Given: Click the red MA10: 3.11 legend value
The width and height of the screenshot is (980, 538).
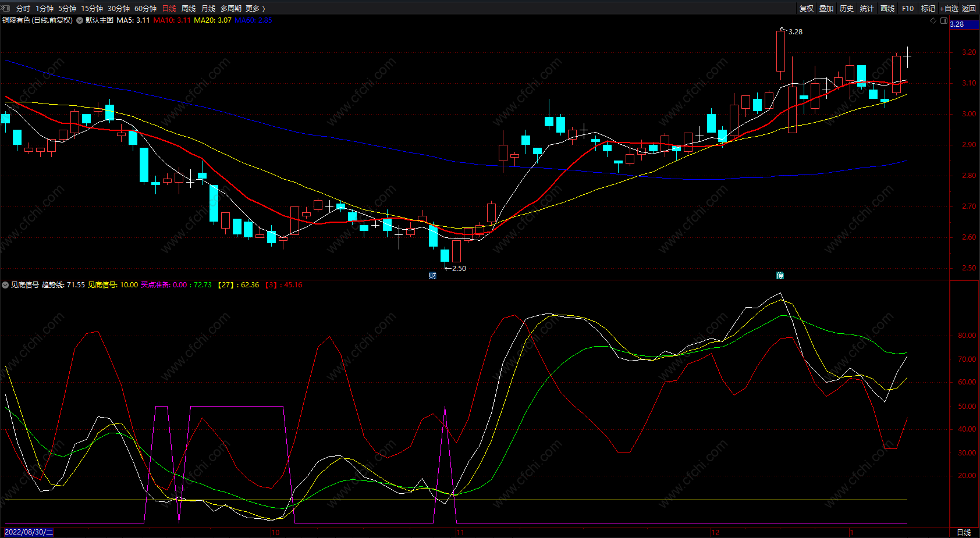Looking at the screenshot, I should 172,20.
